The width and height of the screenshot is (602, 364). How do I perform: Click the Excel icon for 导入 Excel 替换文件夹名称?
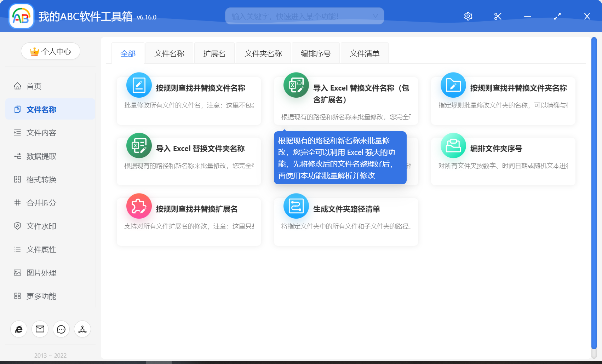[139, 145]
